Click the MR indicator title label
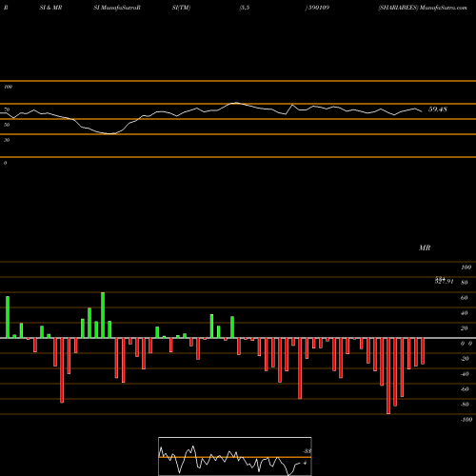This screenshot has height=476, width=476. click(x=425, y=248)
